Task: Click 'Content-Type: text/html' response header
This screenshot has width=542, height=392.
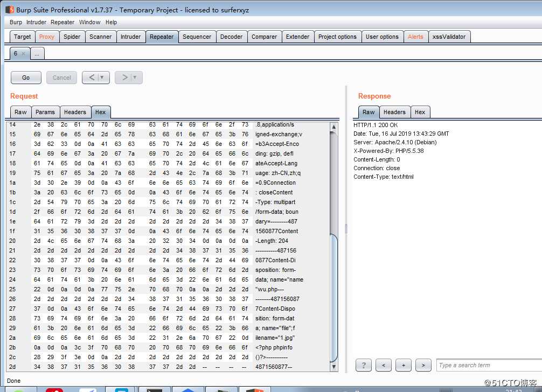Action: click(x=384, y=177)
